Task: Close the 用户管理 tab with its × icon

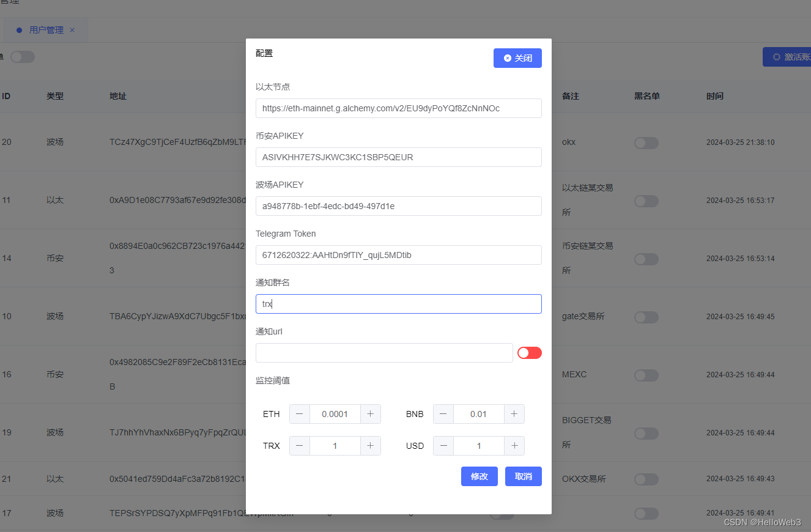Action: coord(72,30)
